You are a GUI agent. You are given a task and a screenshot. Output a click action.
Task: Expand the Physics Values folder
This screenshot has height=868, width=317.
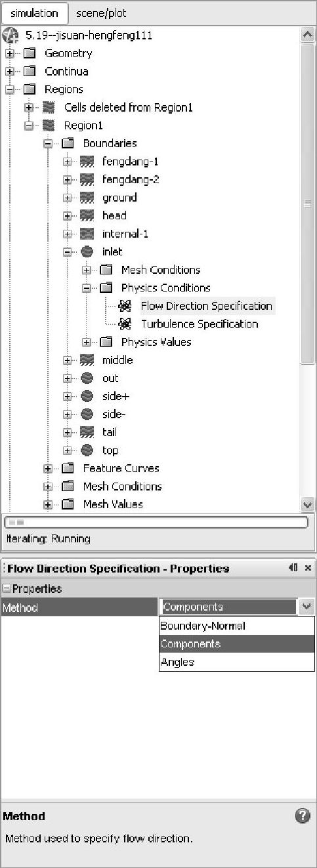tap(87, 342)
